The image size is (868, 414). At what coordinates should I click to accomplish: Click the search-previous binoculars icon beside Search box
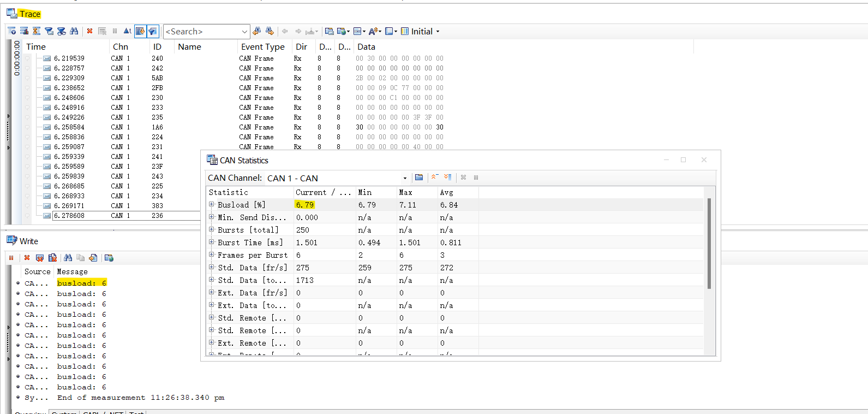click(257, 31)
